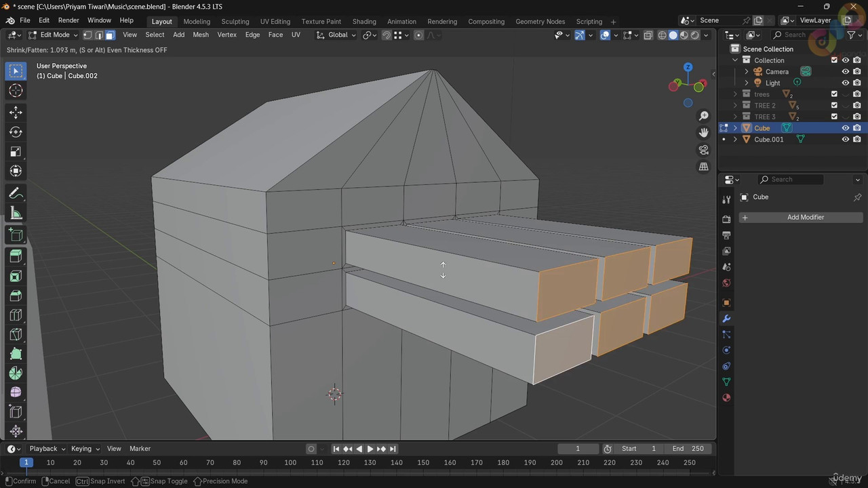Open the Mesh menu in viewport header
Screen dimensions: 868x488
201,35
